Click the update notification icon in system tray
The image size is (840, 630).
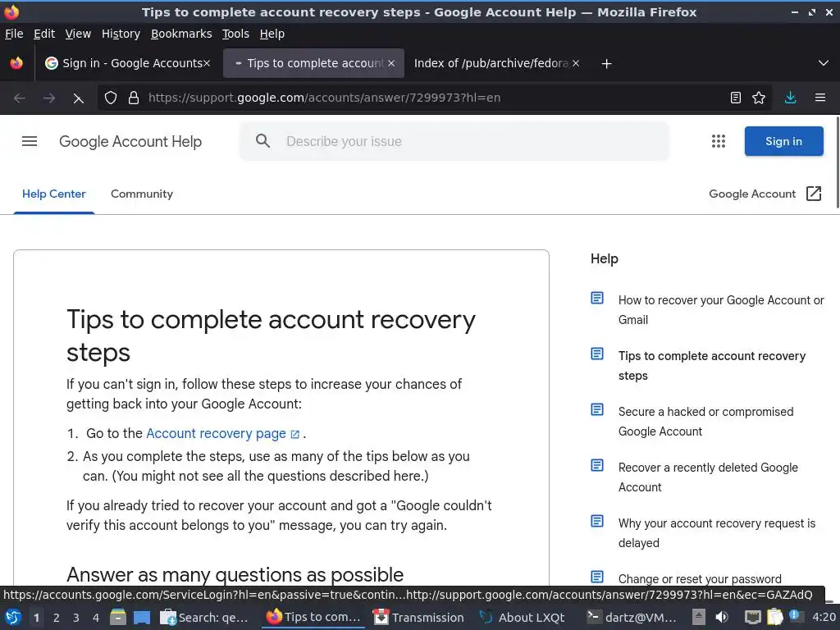(x=794, y=616)
